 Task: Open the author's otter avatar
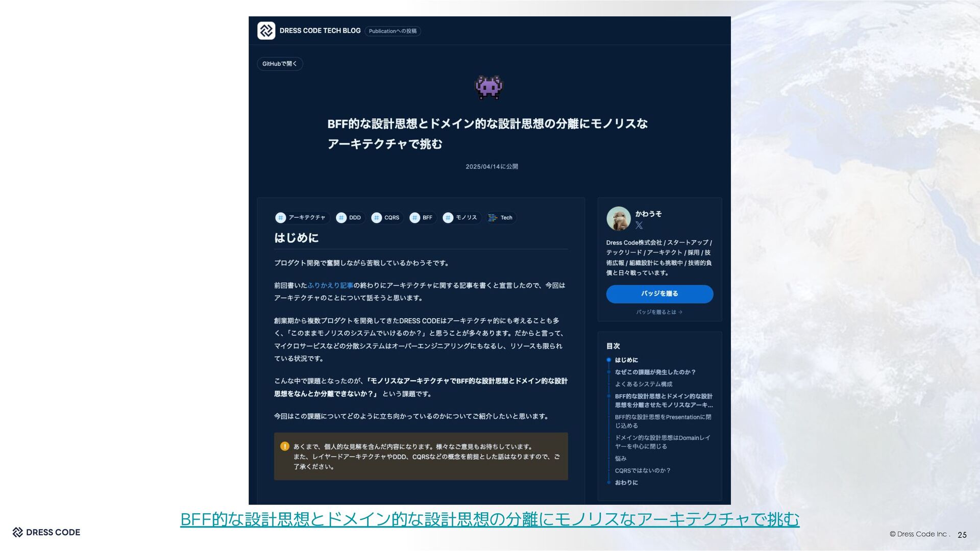point(618,219)
